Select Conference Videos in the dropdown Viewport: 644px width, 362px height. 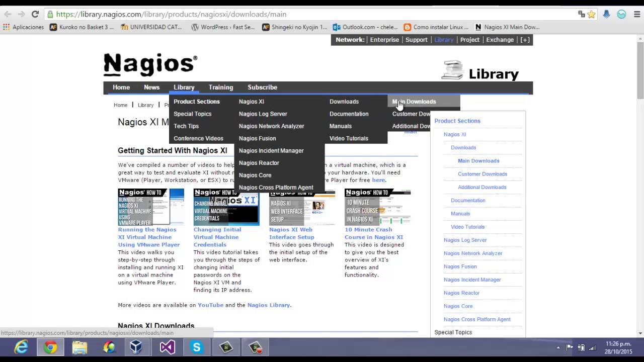(198, 138)
